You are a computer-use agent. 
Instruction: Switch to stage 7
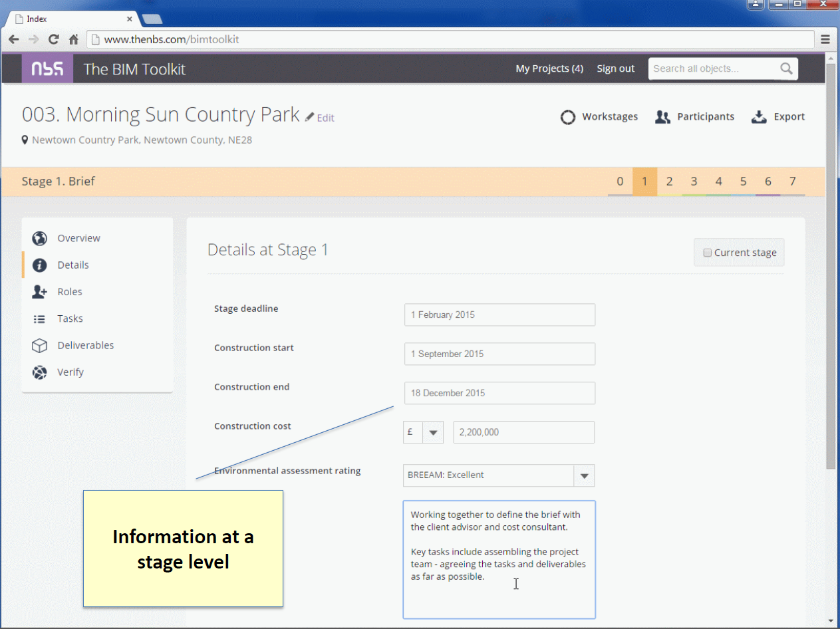click(792, 182)
